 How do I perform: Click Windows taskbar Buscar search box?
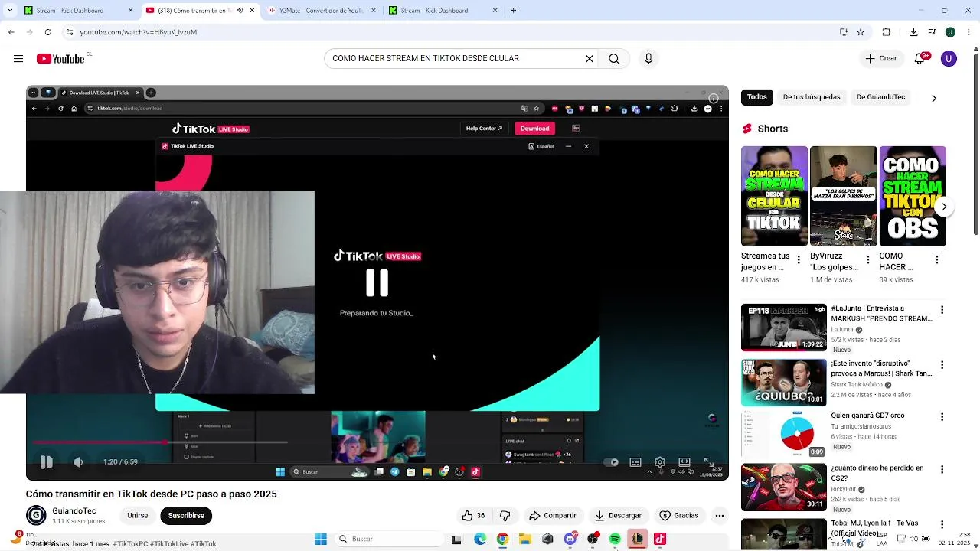tap(388, 539)
